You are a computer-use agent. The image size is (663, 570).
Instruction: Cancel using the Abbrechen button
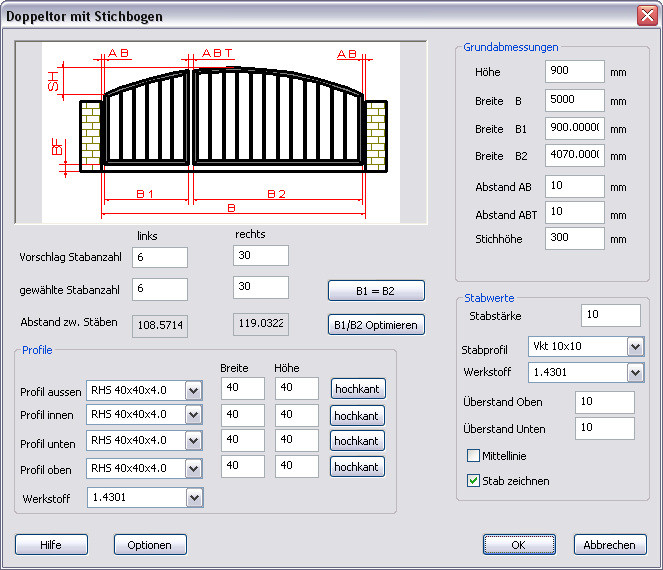(610, 545)
